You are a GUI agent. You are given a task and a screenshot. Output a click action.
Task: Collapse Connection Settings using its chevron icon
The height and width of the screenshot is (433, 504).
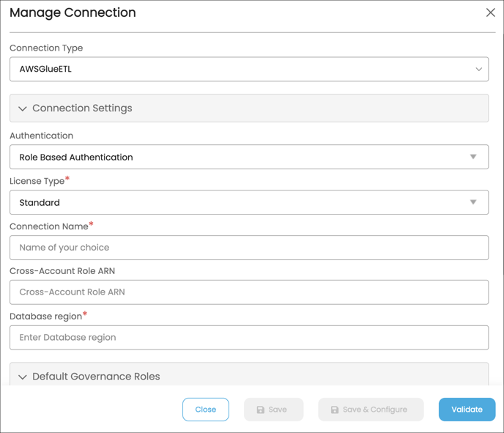tap(23, 108)
